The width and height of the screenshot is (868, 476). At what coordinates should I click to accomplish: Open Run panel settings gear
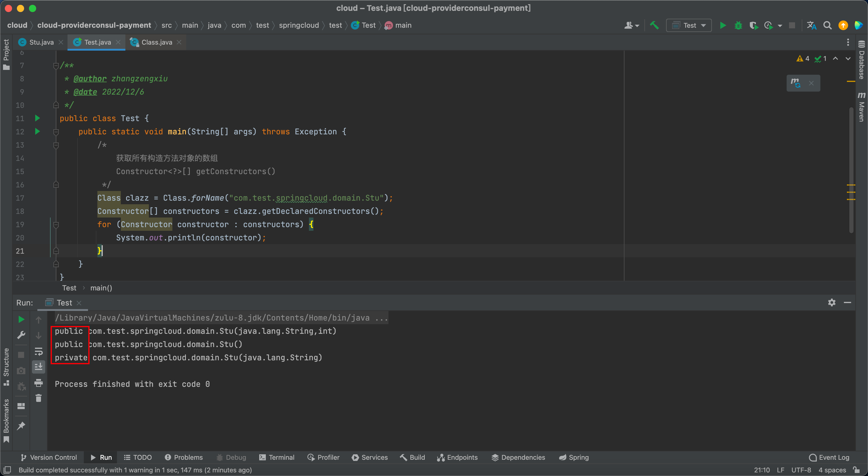coord(832,302)
